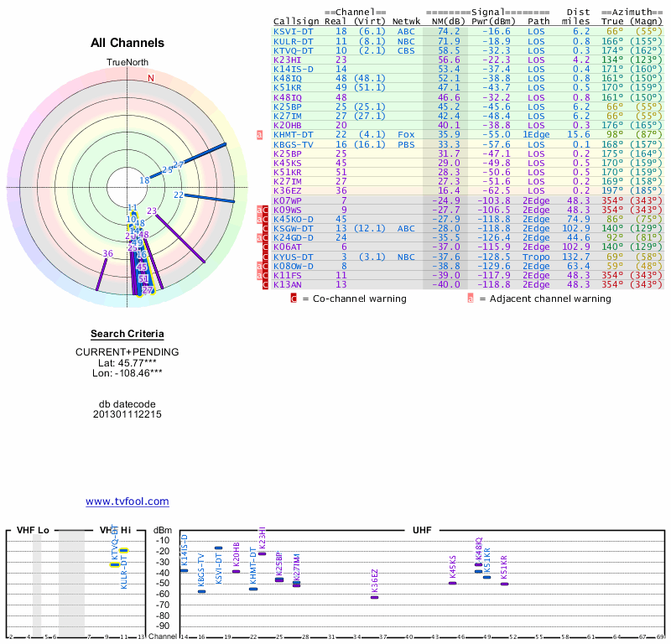This screenshot has width=671, height=644.
Task: Select the K45KS marker in UHF spectrum chart
Action: pyautogui.click(x=452, y=582)
